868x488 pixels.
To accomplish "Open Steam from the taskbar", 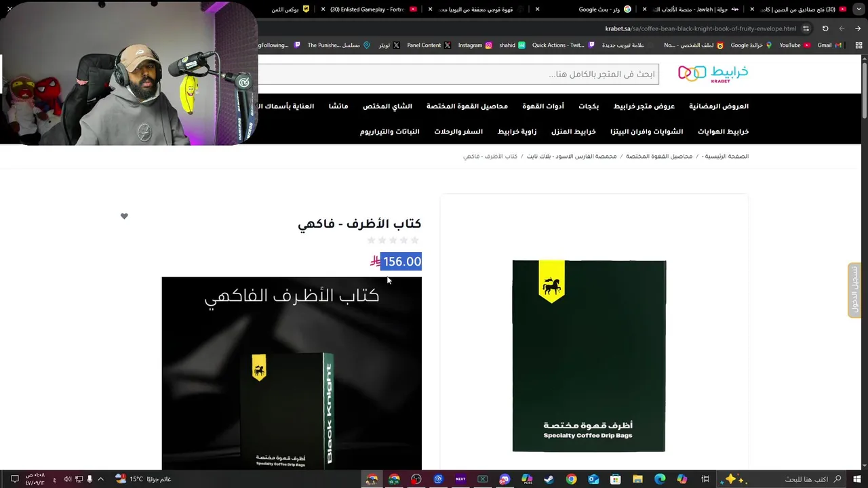I will [x=549, y=479].
